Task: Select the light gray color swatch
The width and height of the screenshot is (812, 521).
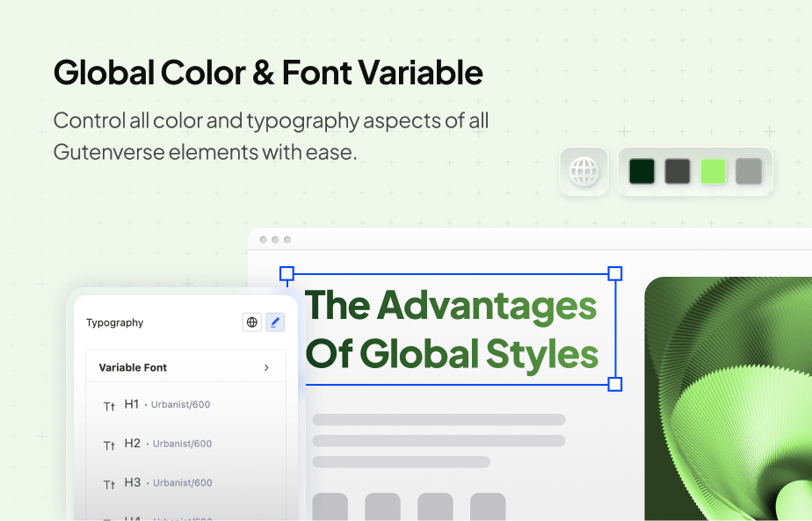Action: tap(749, 171)
